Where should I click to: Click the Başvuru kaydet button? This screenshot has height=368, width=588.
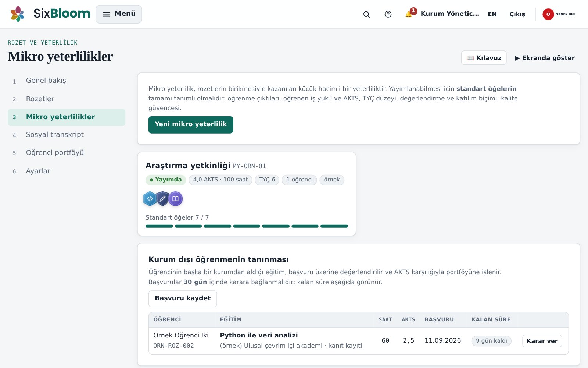[x=183, y=298]
